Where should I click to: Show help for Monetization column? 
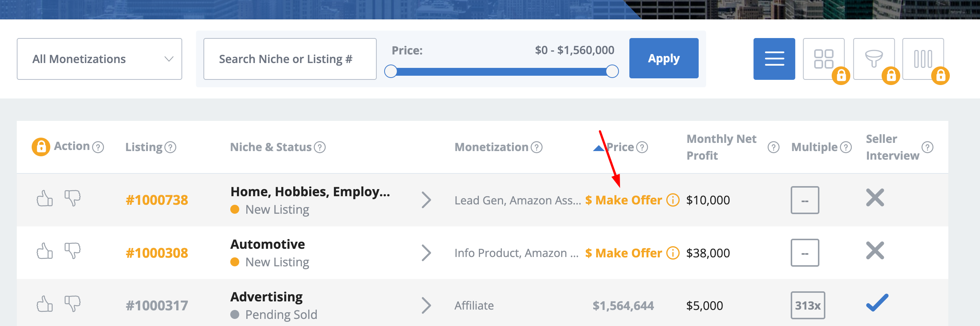pos(537,147)
